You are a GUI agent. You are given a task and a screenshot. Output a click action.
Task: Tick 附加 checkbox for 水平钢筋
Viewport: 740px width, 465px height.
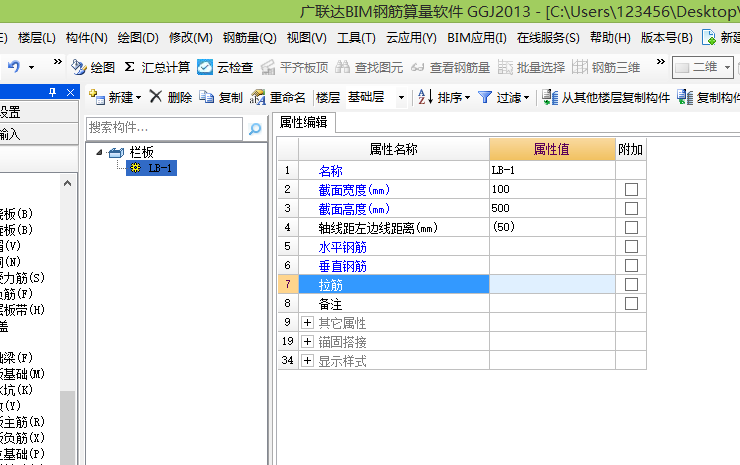[631, 246]
